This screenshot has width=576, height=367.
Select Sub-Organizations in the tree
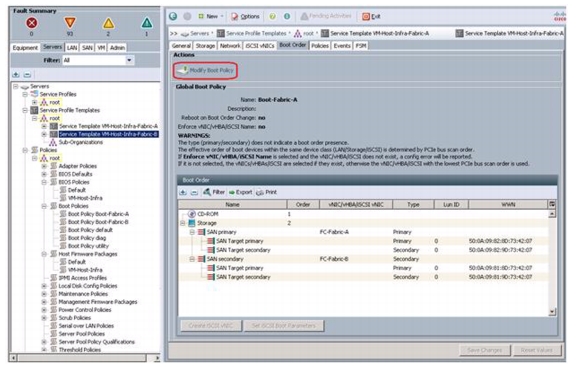pyautogui.click(x=81, y=142)
